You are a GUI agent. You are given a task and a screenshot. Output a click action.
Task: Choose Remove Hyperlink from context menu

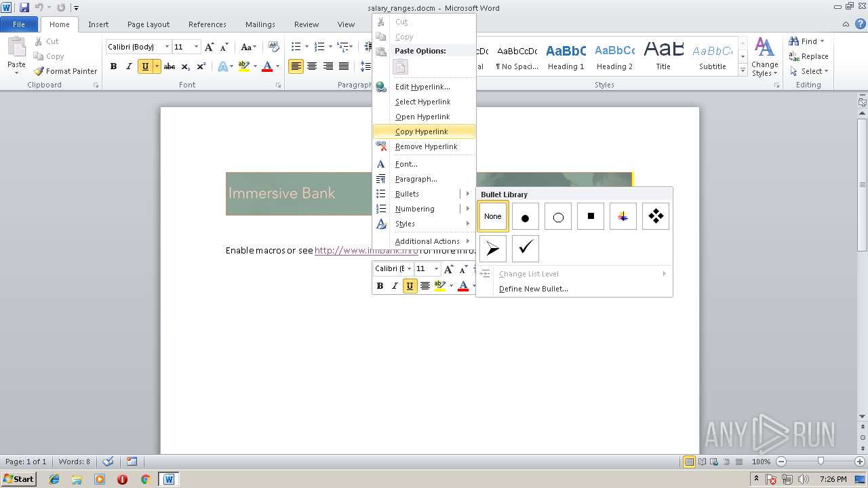point(424,146)
